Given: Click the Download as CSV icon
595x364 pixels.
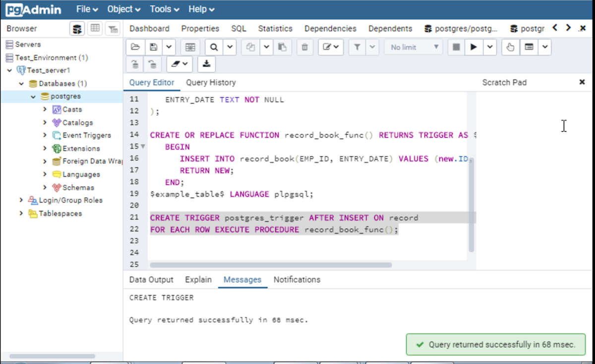Looking at the screenshot, I should point(206,64).
